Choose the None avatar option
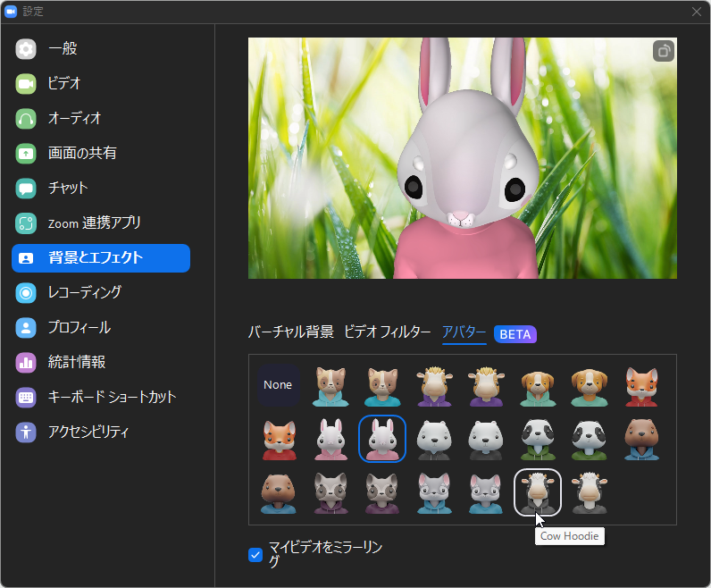 point(278,385)
